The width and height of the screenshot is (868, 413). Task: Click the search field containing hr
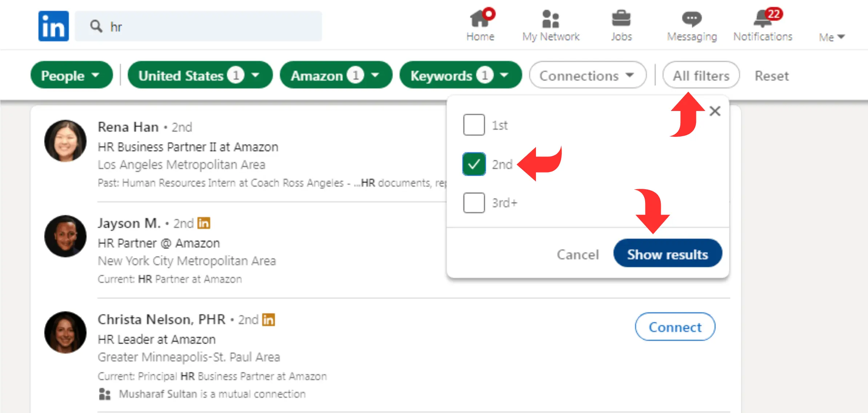[x=198, y=26]
